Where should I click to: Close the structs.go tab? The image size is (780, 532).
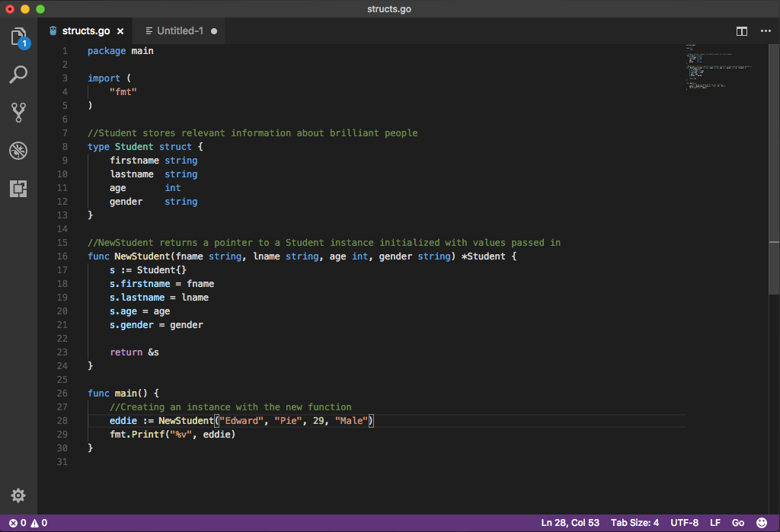[120, 31]
